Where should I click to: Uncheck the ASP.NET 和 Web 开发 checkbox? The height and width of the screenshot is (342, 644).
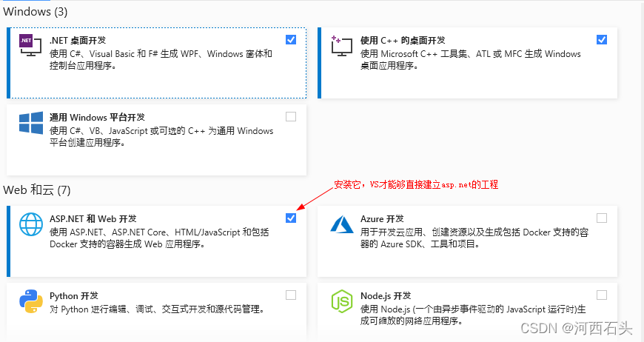point(291,218)
